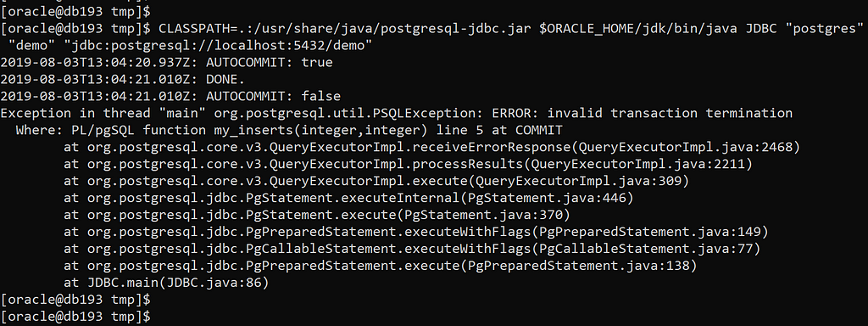Image resolution: width=868 pixels, height=326 pixels.
Task: Click the receiveErrorResponse stack trace line
Action: 431,148
